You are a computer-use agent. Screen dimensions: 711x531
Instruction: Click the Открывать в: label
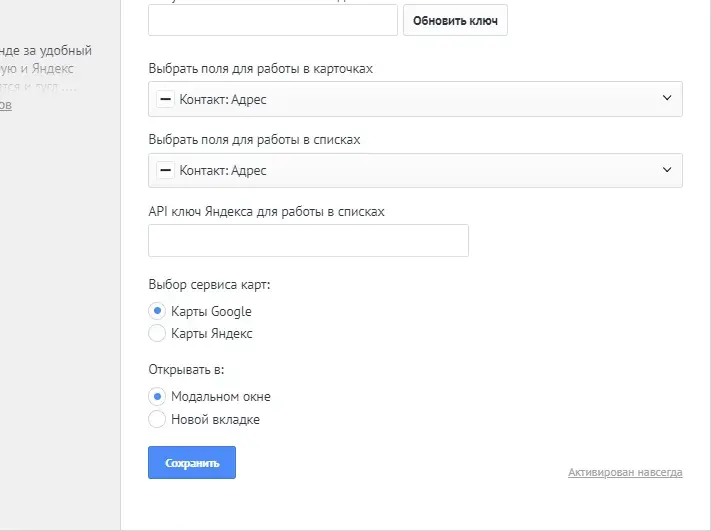[186, 370]
